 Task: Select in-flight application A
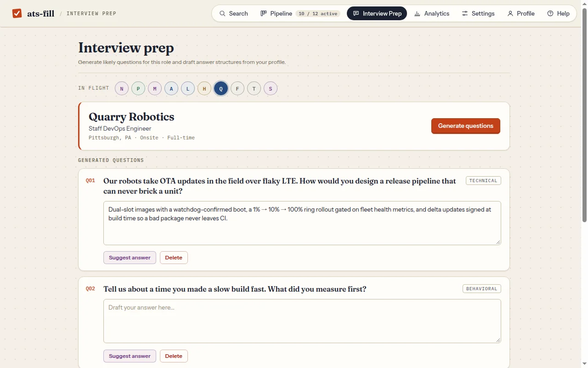coord(171,88)
